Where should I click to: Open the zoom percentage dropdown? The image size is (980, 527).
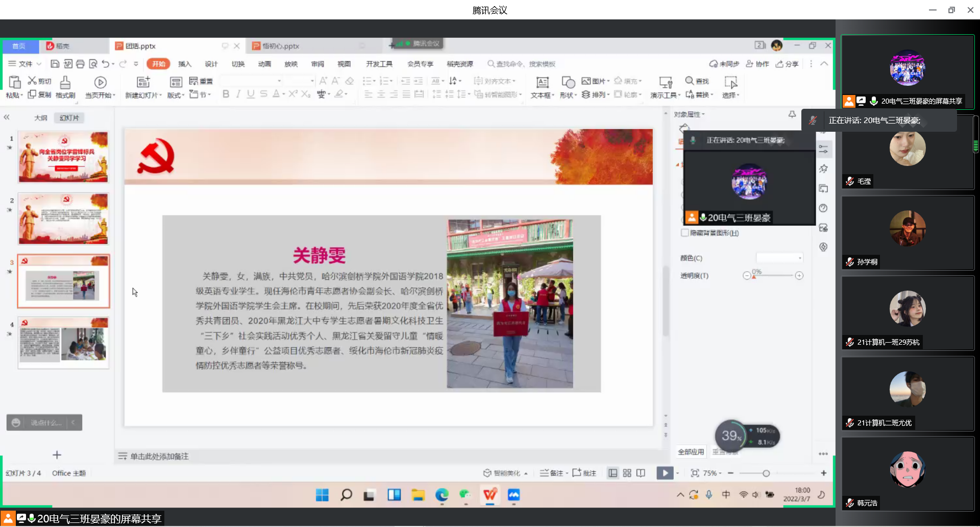click(x=712, y=473)
